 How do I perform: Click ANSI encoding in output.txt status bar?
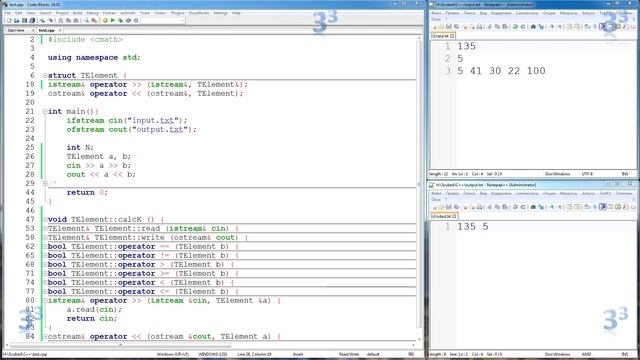pyautogui.click(x=587, y=354)
